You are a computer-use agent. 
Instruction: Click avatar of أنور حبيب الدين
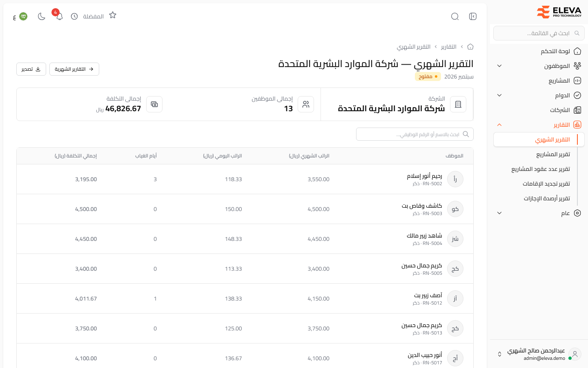(455, 358)
